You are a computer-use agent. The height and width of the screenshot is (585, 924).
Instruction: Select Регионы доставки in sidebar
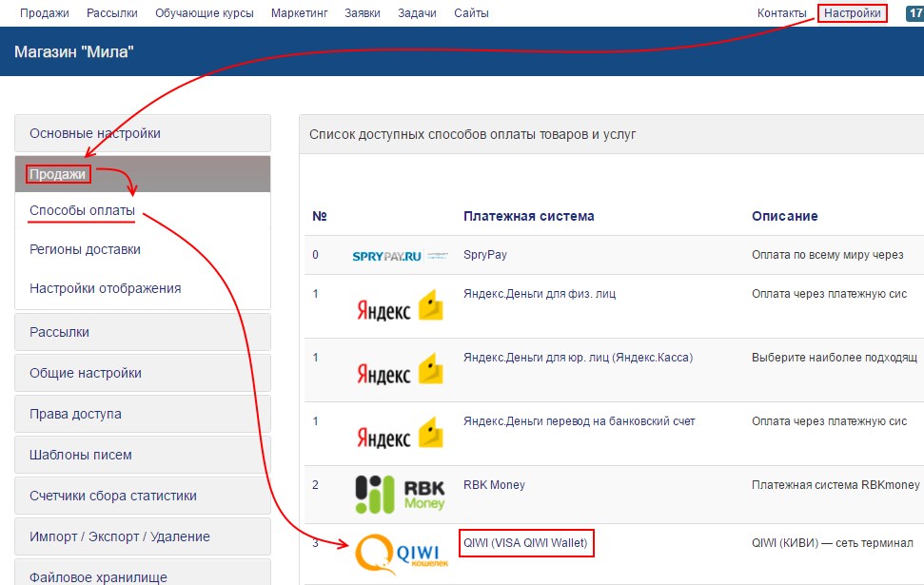(x=85, y=249)
